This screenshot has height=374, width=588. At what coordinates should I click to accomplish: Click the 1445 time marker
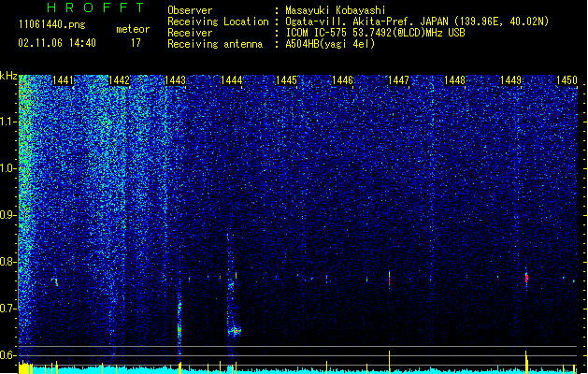click(x=286, y=80)
